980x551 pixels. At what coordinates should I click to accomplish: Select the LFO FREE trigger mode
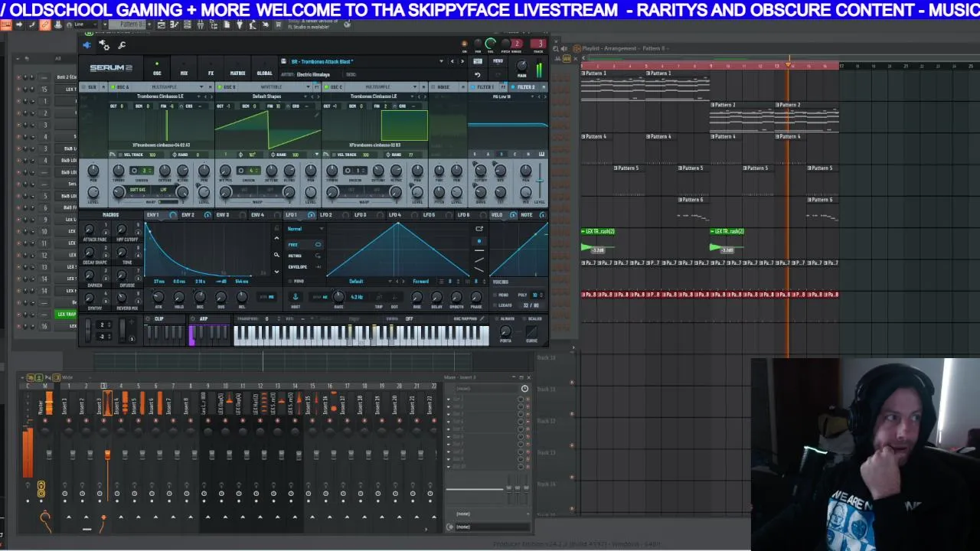click(x=305, y=245)
